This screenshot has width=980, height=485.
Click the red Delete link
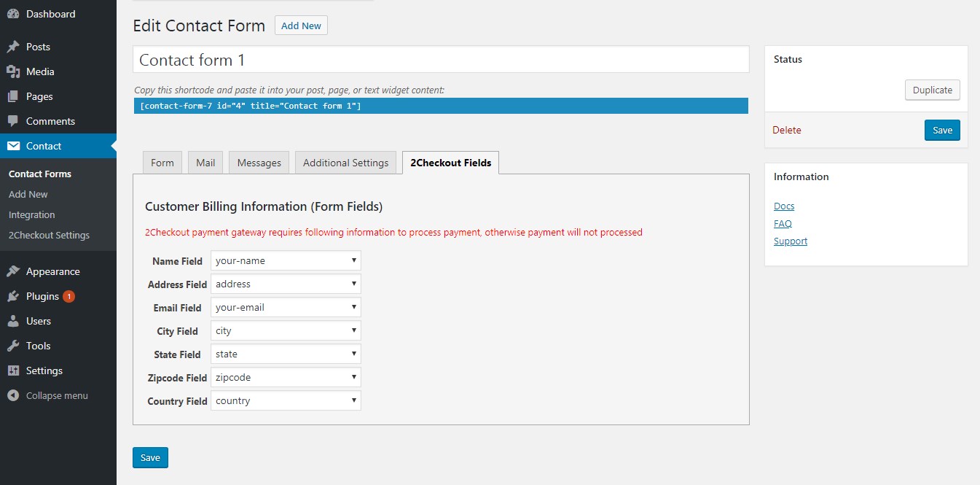click(x=787, y=130)
